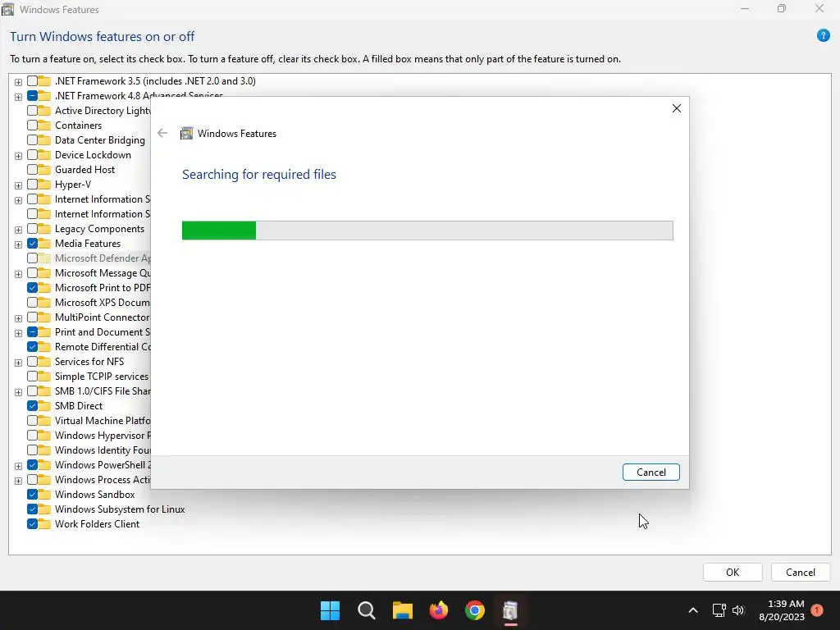Click the Media Features folder icon
The height and width of the screenshot is (630, 840).
pos(45,244)
